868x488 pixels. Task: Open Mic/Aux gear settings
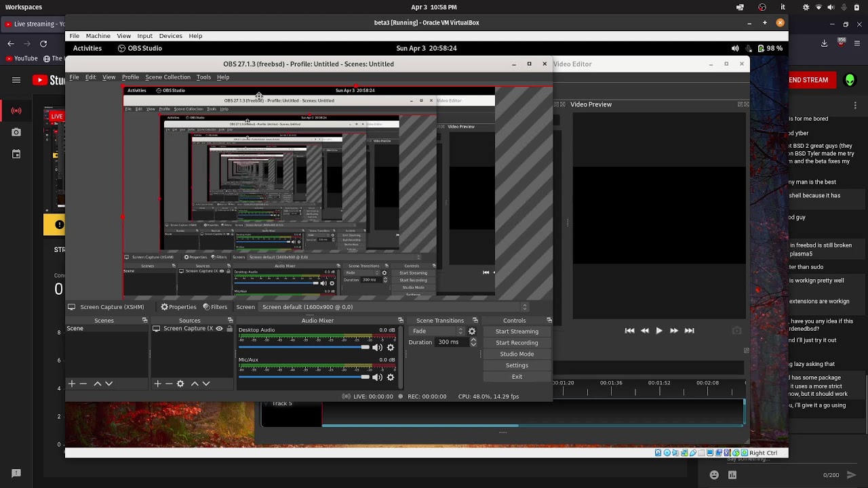click(x=391, y=378)
